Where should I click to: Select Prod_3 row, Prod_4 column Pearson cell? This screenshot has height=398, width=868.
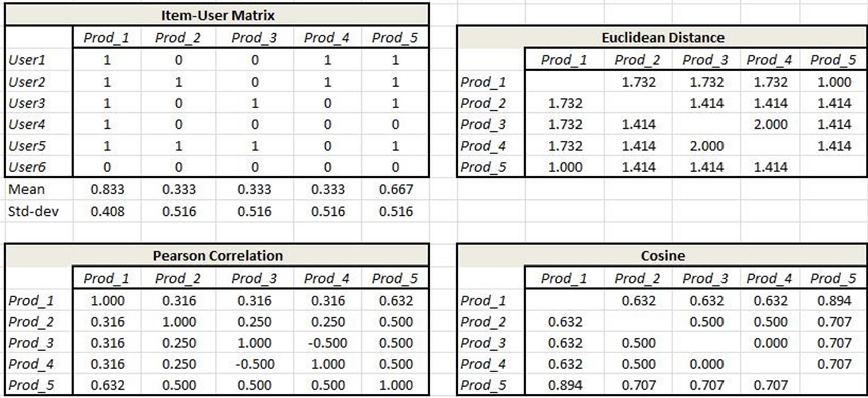tap(327, 343)
